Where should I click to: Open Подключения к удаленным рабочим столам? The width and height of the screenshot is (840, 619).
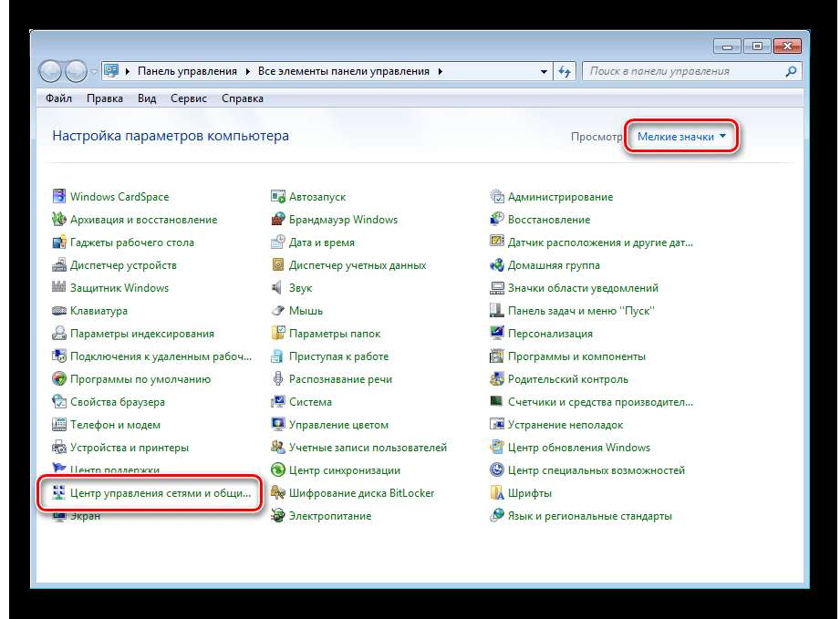coord(161,356)
